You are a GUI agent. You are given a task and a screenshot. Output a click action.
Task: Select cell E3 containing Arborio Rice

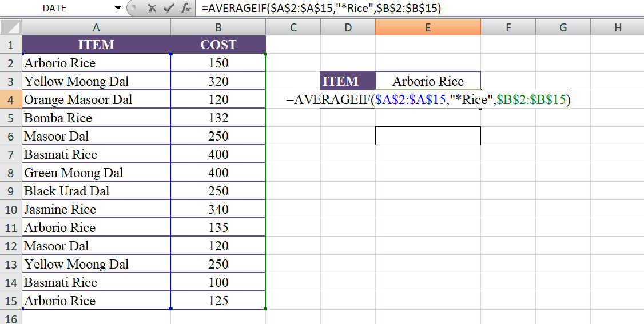point(427,81)
